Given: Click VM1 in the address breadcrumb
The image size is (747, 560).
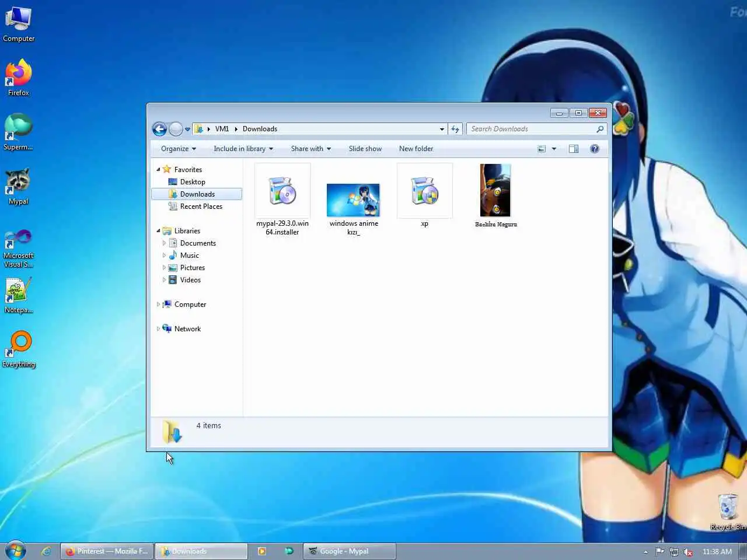Looking at the screenshot, I should (x=222, y=129).
